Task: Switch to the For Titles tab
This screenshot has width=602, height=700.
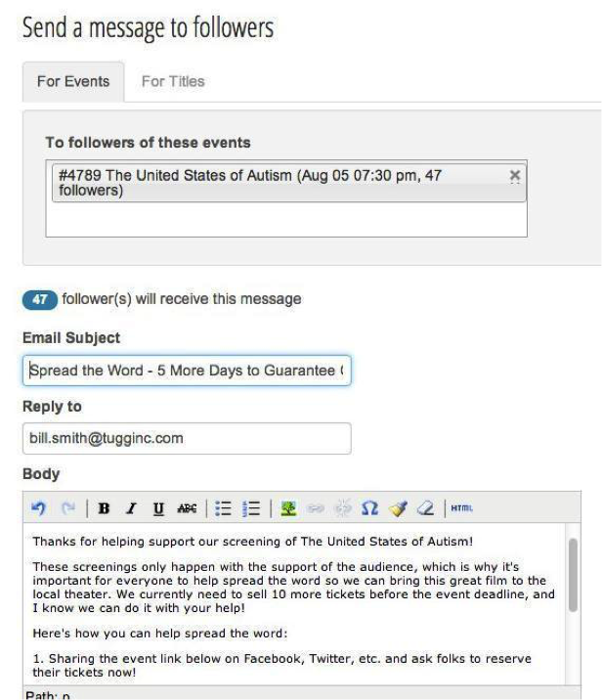Action: 173,81
